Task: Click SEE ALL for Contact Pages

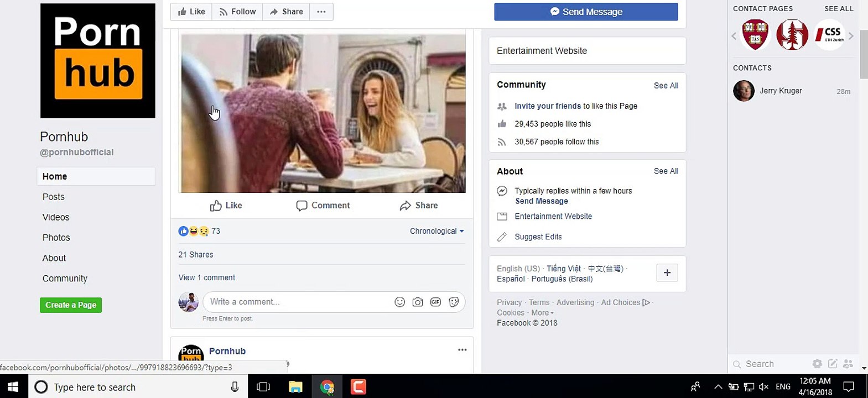Action: click(x=839, y=9)
